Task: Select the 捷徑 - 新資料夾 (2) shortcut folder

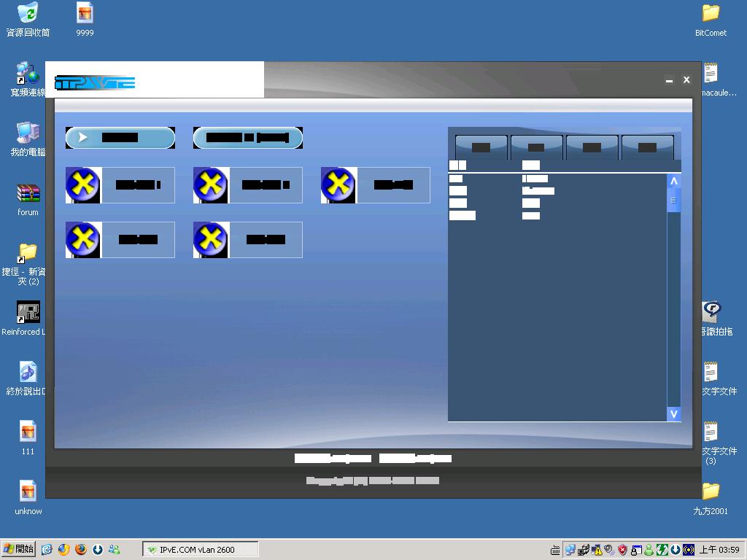Action: 25,264
